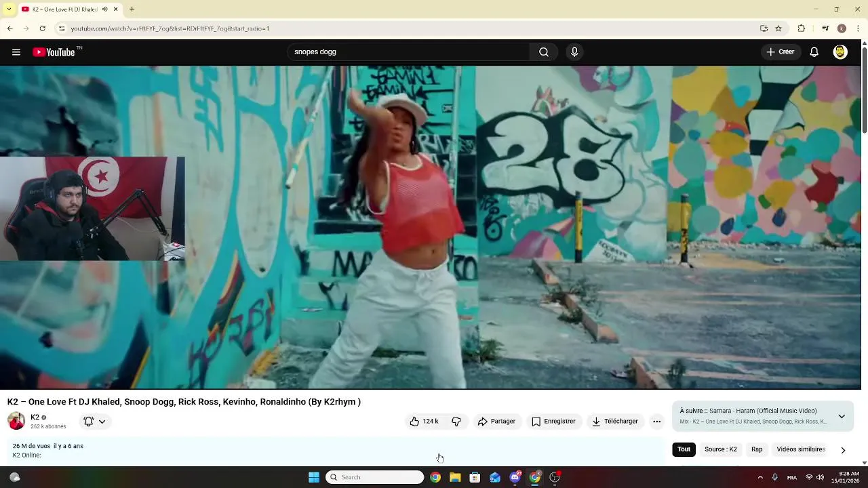Click the Créer button

[780, 52]
